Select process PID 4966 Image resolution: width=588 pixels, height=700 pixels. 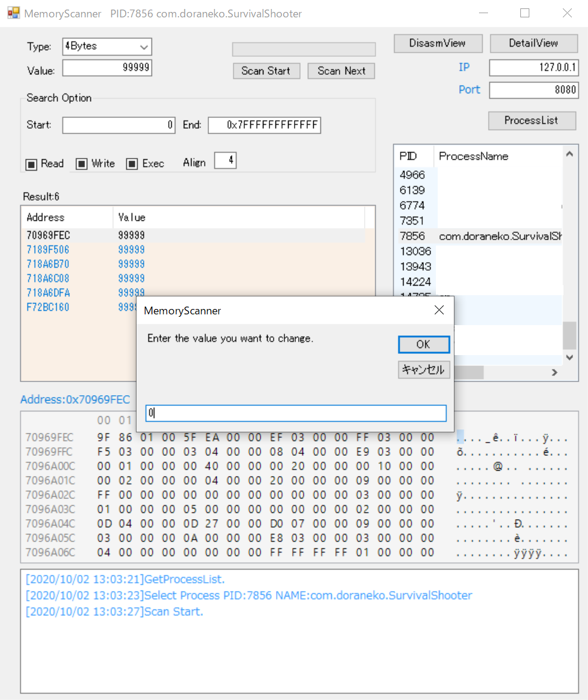point(412,175)
